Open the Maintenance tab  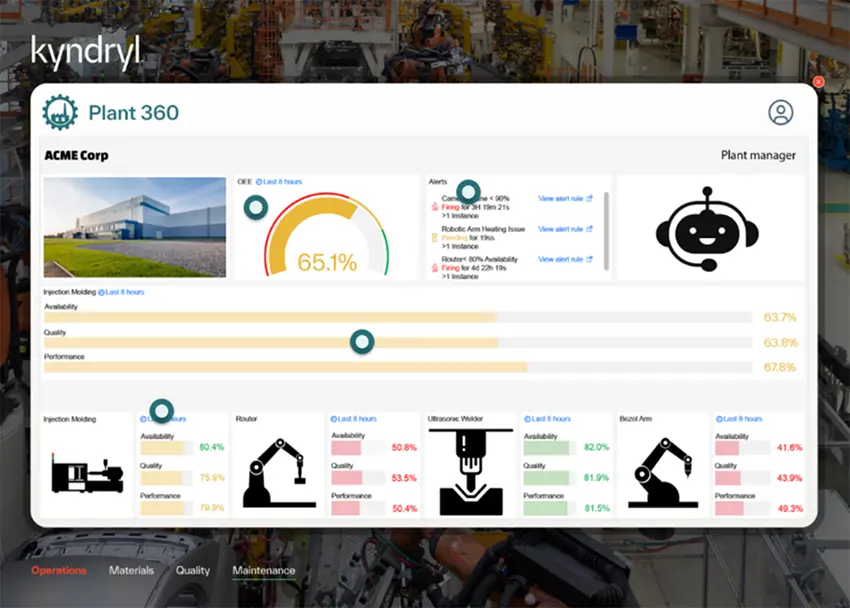coord(264,570)
